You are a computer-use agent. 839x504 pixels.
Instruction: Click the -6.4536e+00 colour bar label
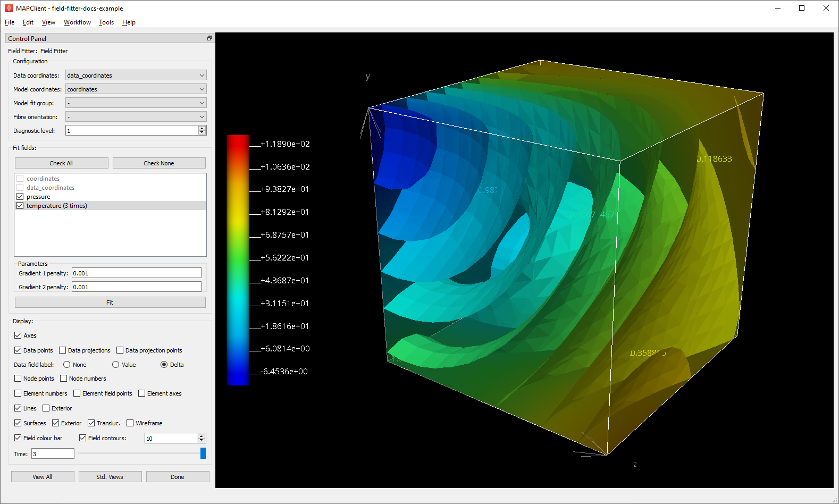click(x=284, y=372)
